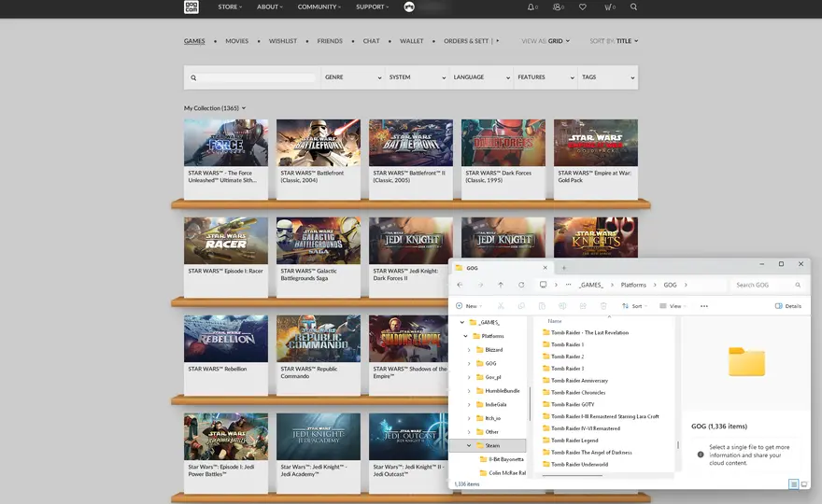
Task: Open the LANGUAGE filter dropdown
Action: [x=482, y=77]
